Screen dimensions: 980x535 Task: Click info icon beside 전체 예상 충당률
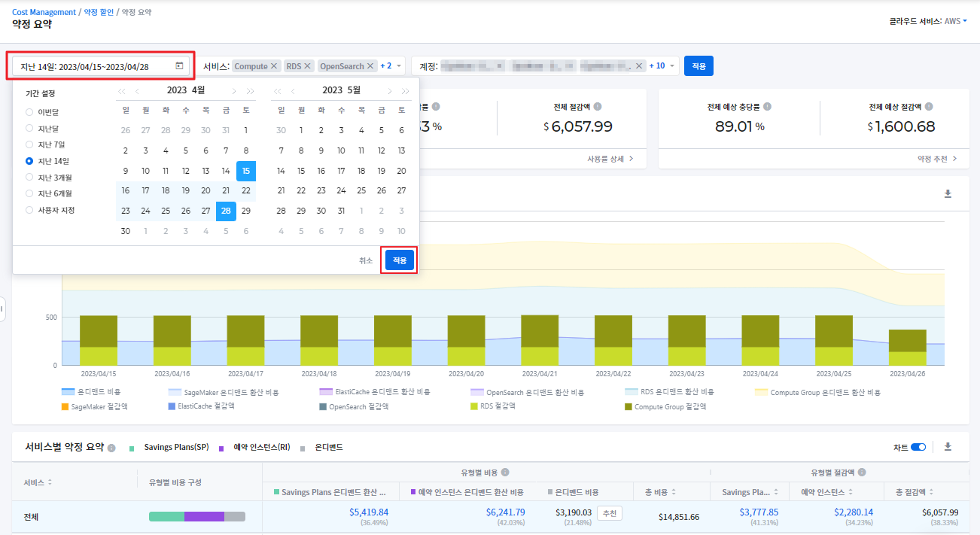point(767,107)
